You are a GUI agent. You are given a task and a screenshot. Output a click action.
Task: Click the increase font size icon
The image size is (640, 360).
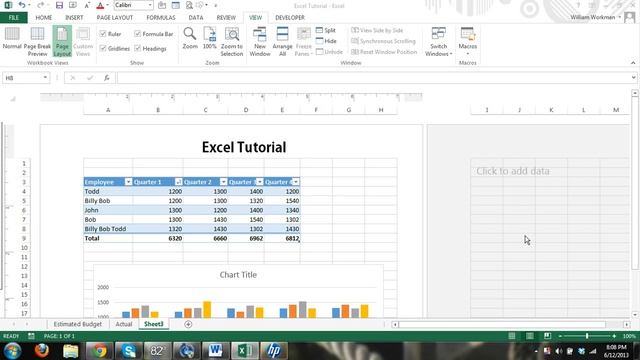point(87,5)
